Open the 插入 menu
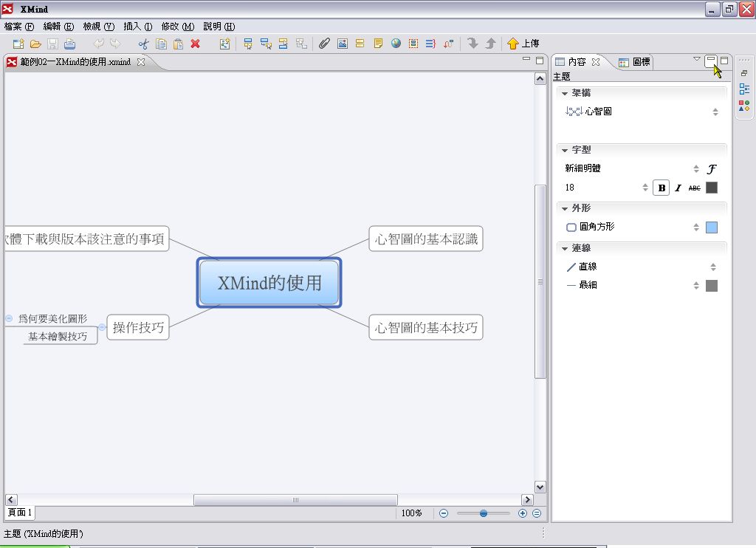The width and height of the screenshot is (756, 548). coord(138,27)
